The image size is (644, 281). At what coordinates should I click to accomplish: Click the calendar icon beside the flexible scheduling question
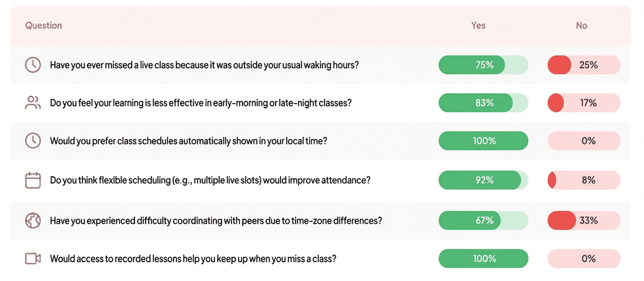33,180
